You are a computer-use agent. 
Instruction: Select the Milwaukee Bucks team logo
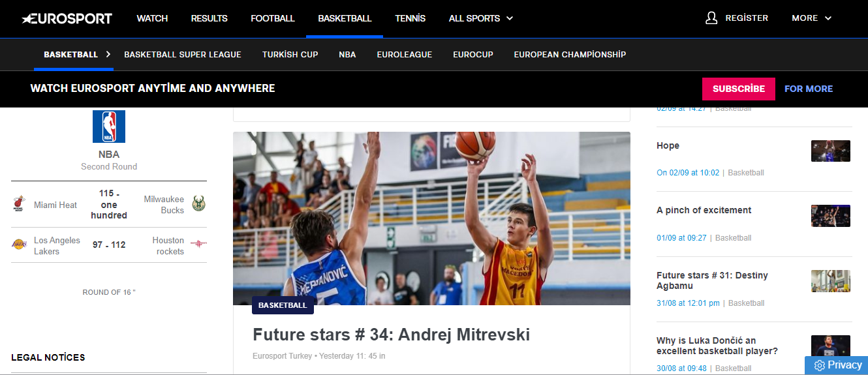click(199, 205)
